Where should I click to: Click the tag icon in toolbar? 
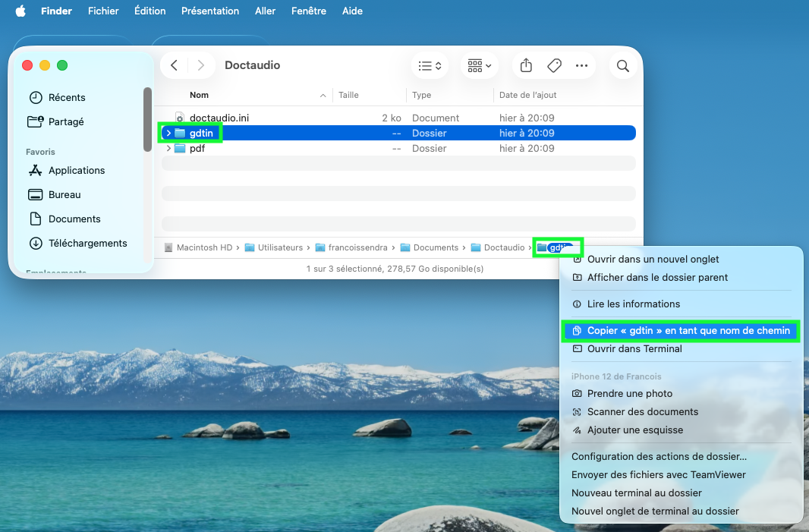tap(554, 65)
